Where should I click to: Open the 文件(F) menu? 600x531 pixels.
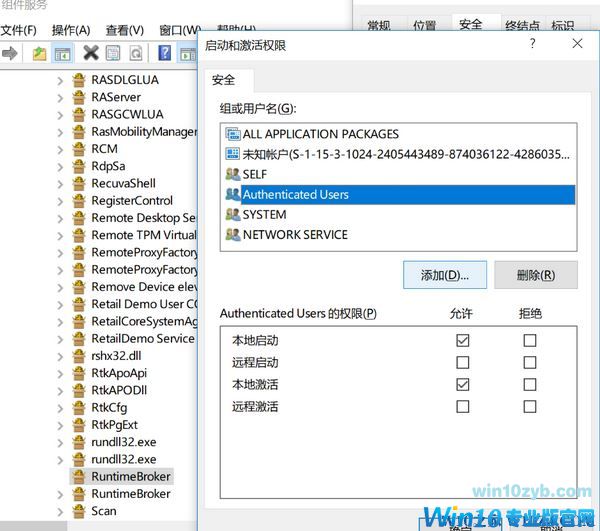coord(18,30)
